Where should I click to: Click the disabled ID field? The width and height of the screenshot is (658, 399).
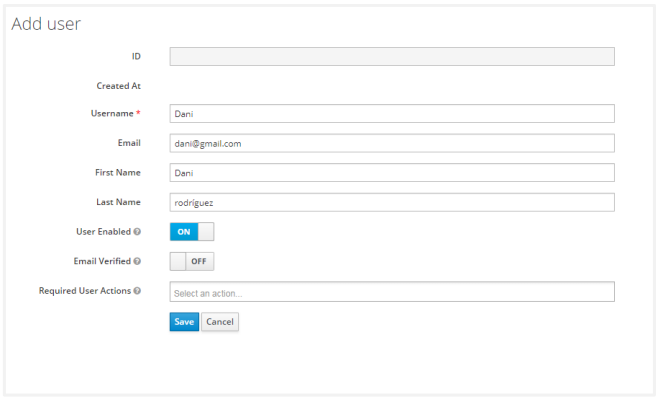(392, 56)
